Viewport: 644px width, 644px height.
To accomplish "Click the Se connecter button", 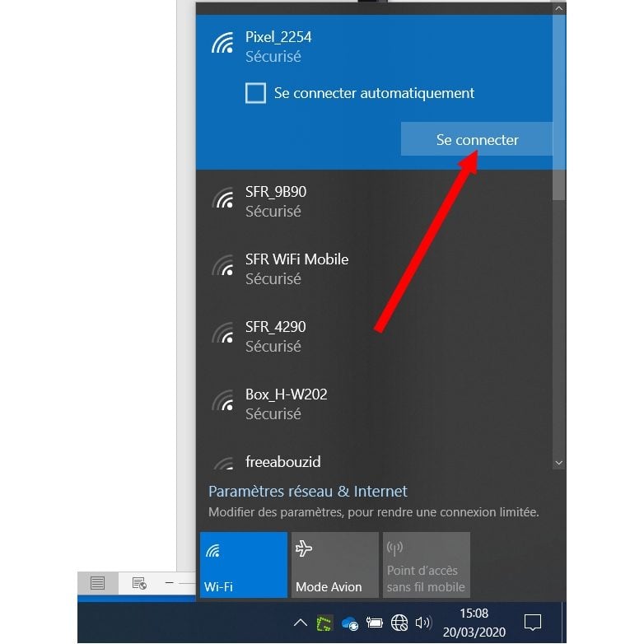I will [x=477, y=139].
